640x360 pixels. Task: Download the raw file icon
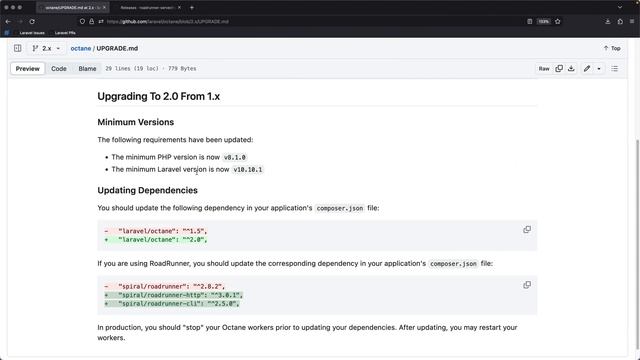[x=571, y=69]
